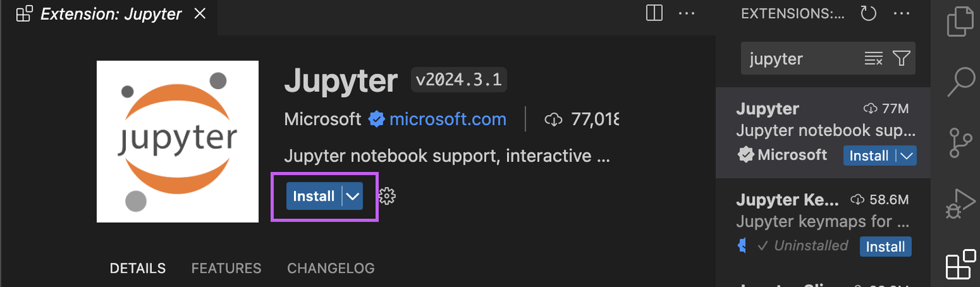Install Jupyter from the extension details page
Viewport: 980px width, 287px height.
pyautogui.click(x=314, y=197)
